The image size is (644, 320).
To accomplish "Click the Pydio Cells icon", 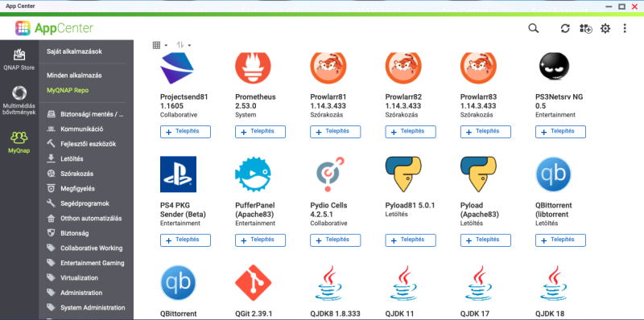I will 330,174.
